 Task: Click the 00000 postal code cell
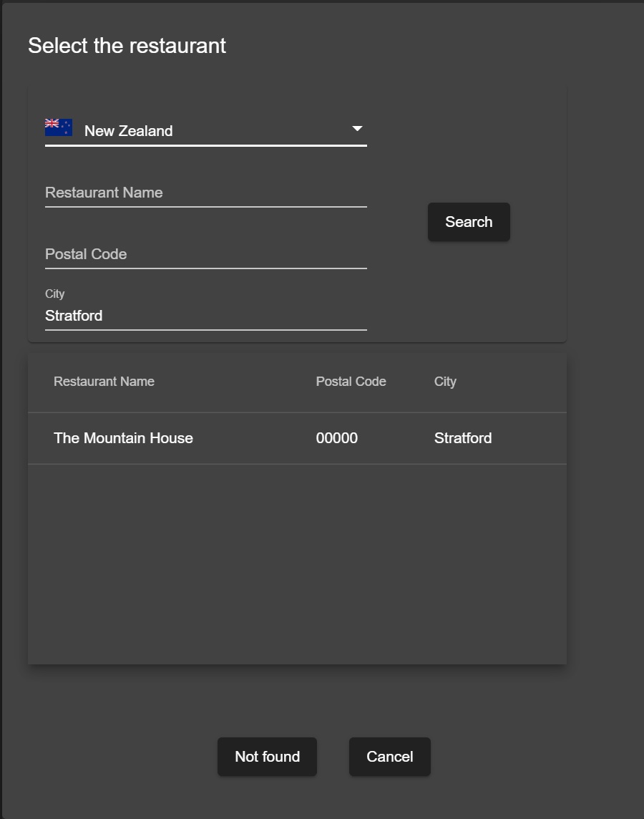pyautogui.click(x=336, y=438)
